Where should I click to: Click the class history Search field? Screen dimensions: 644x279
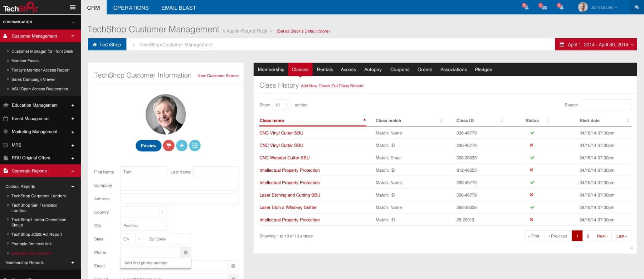point(606,105)
